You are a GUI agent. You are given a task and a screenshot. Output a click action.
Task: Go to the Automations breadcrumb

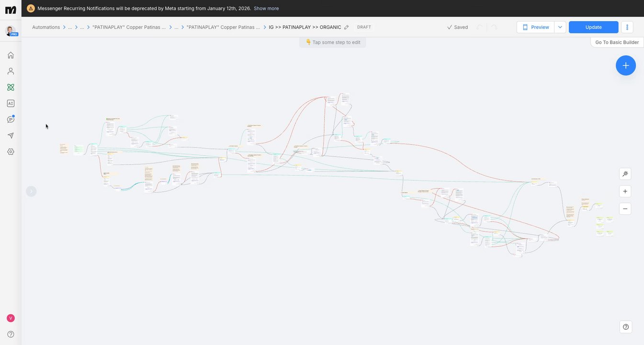pos(46,27)
